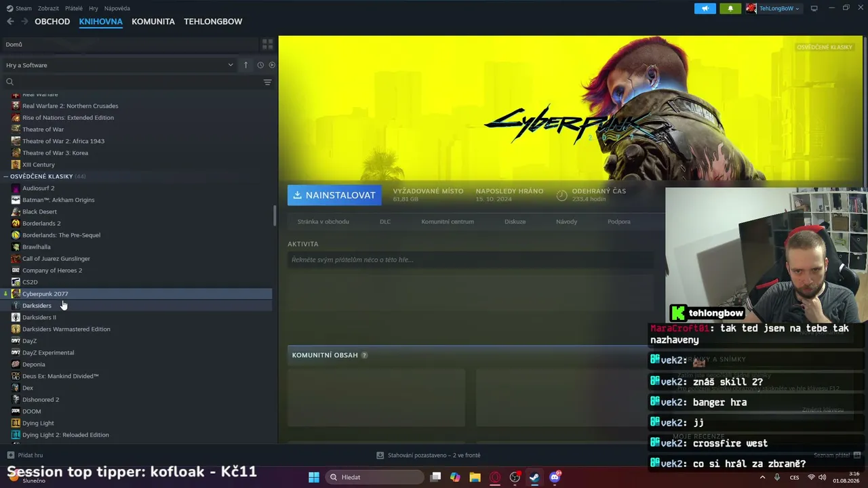Switch to the Knihovna tab
Screen dimensions: 868x488
coord(100,22)
